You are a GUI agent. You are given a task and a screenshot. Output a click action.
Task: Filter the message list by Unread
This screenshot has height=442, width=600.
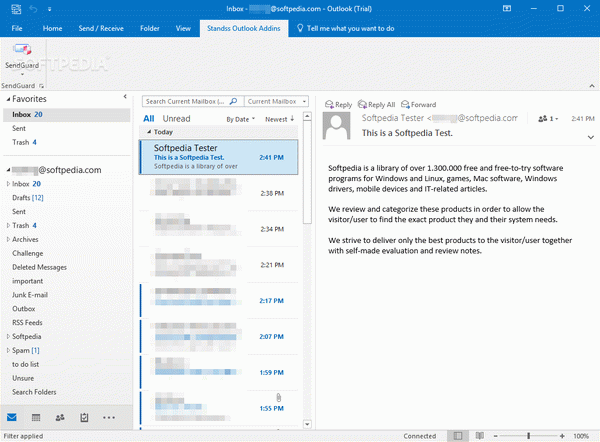click(x=176, y=119)
